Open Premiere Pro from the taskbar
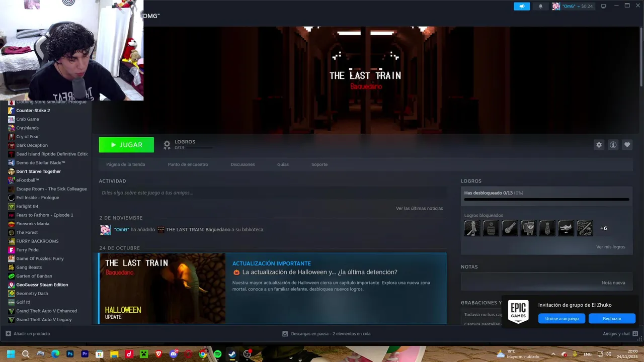This screenshot has height=362, width=644. [x=85, y=354]
